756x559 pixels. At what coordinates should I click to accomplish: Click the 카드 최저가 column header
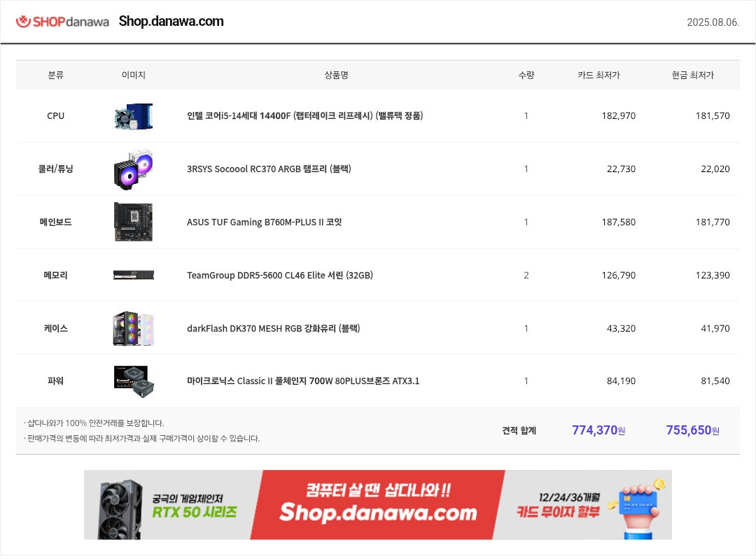point(598,75)
